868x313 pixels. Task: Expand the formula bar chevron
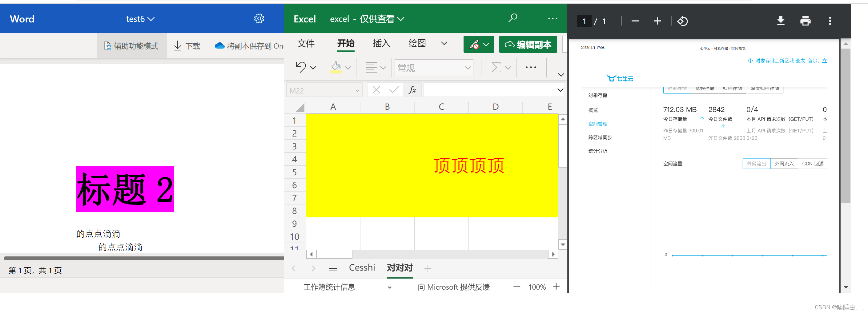tap(560, 90)
